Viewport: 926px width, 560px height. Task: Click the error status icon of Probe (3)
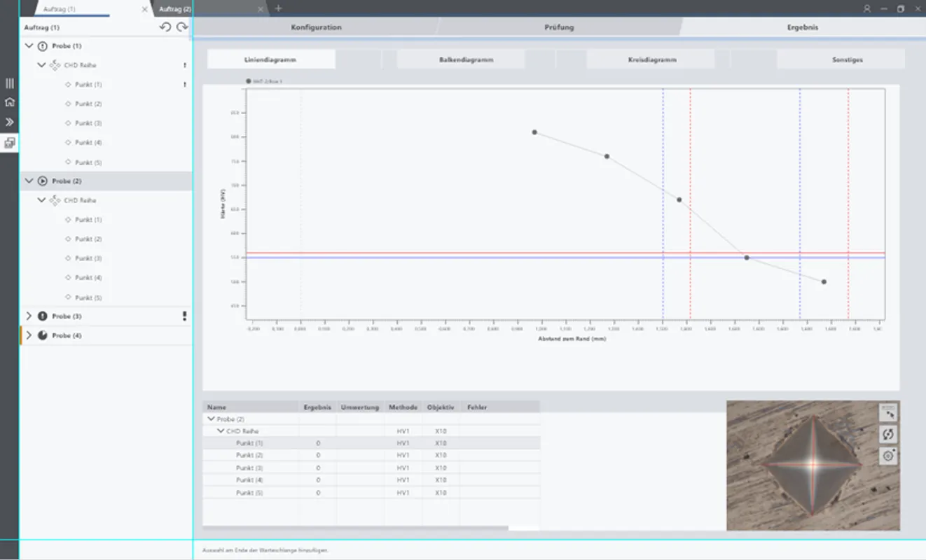(42, 316)
